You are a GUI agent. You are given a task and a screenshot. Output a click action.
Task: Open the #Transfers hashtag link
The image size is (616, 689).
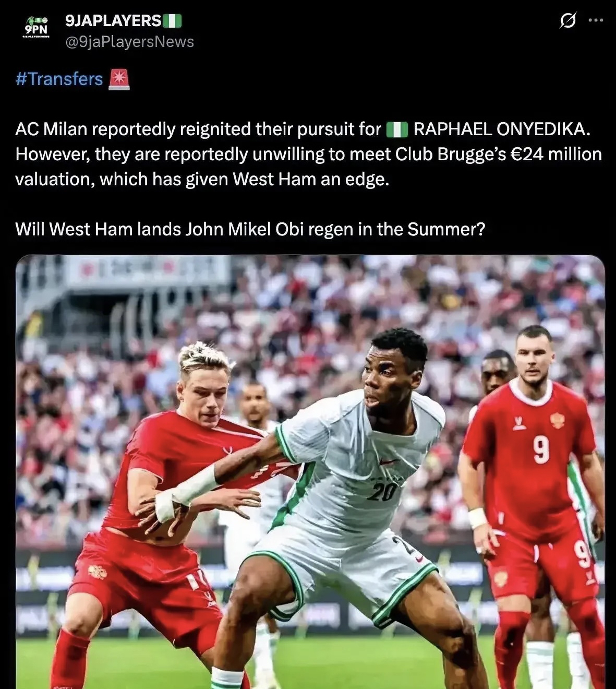(x=59, y=79)
